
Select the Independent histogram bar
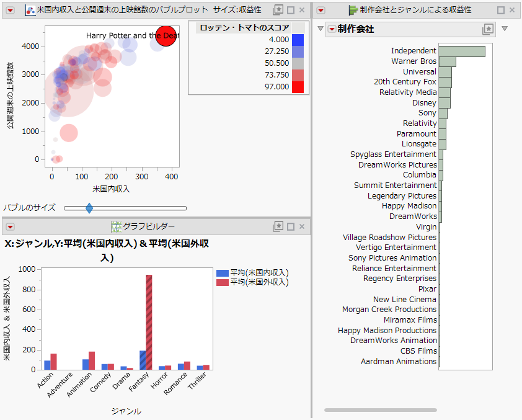(x=462, y=51)
